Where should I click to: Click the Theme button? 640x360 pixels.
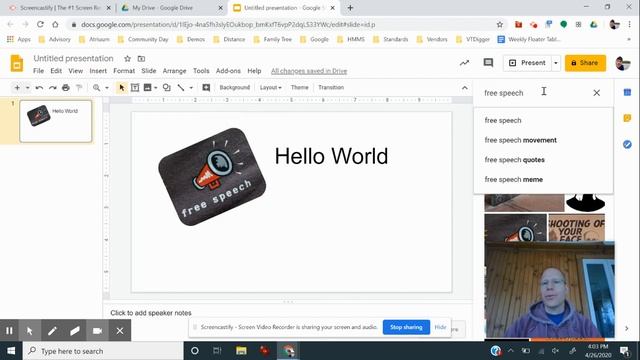point(300,87)
